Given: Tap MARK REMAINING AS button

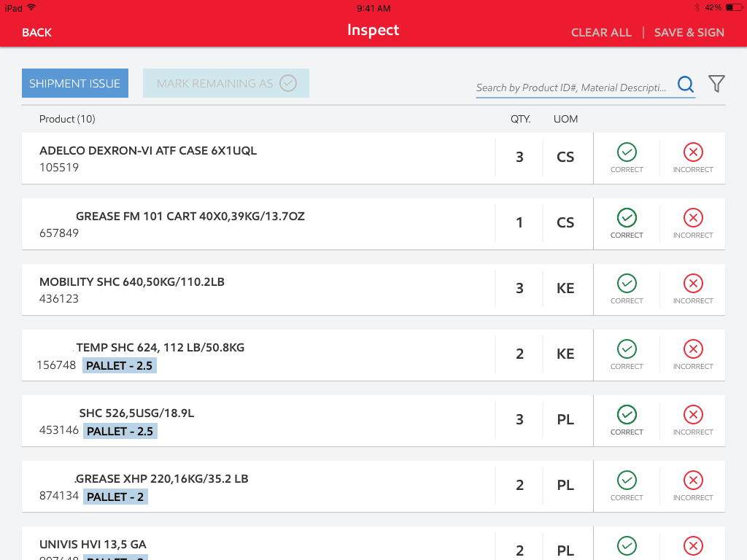Looking at the screenshot, I should tap(226, 83).
